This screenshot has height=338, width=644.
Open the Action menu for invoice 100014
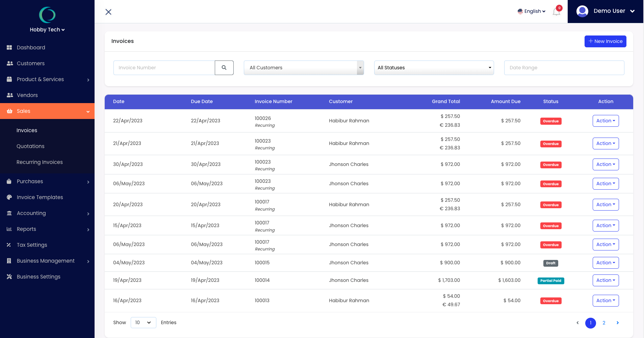pyautogui.click(x=605, y=280)
